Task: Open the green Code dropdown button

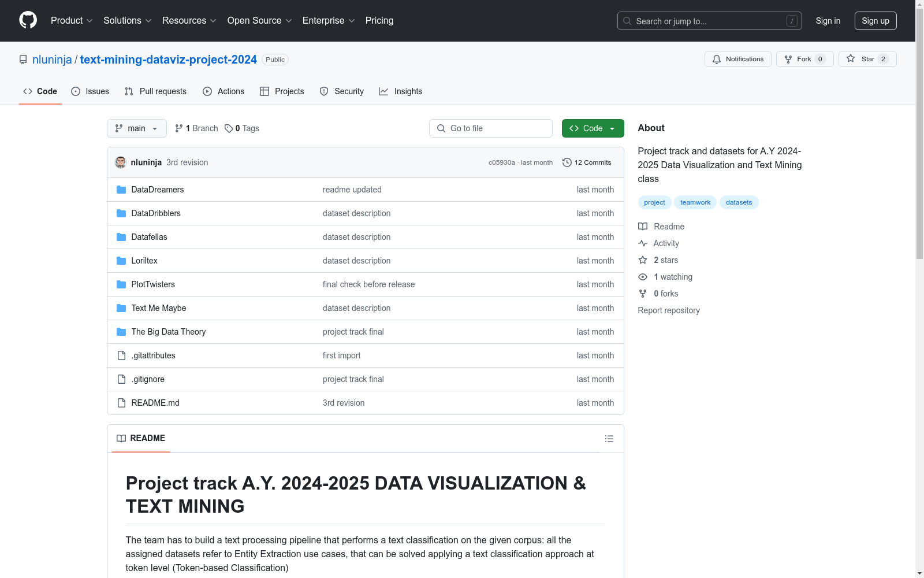Action: coord(593,128)
